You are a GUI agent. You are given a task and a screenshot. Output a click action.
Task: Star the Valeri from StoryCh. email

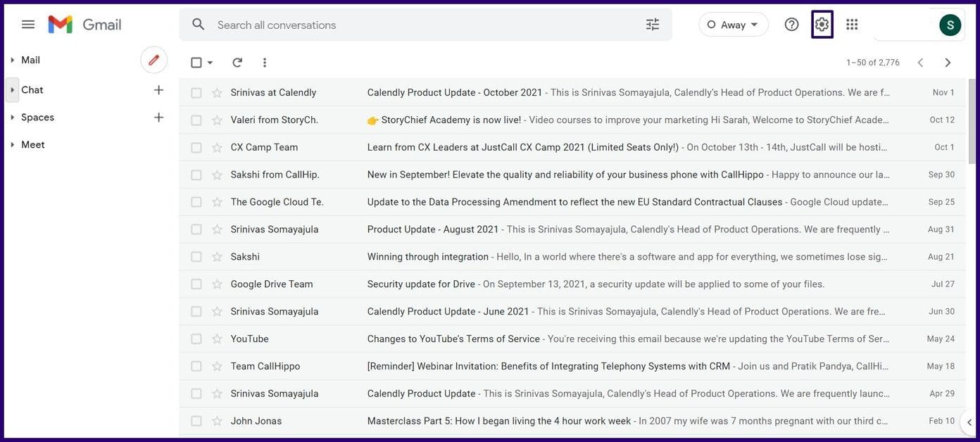pyautogui.click(x=217, y=120)
